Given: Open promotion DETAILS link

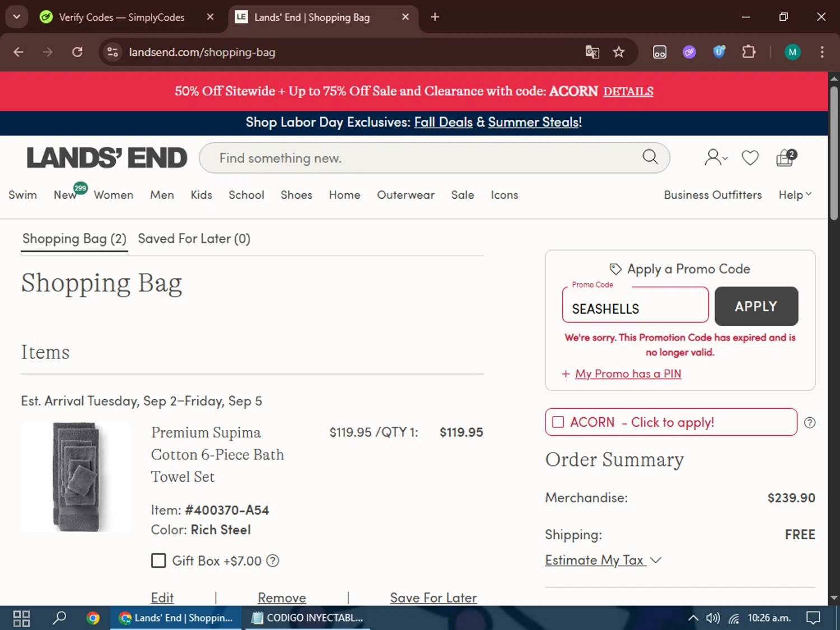Looking at the screenshot, I should (x=628, y=91).
